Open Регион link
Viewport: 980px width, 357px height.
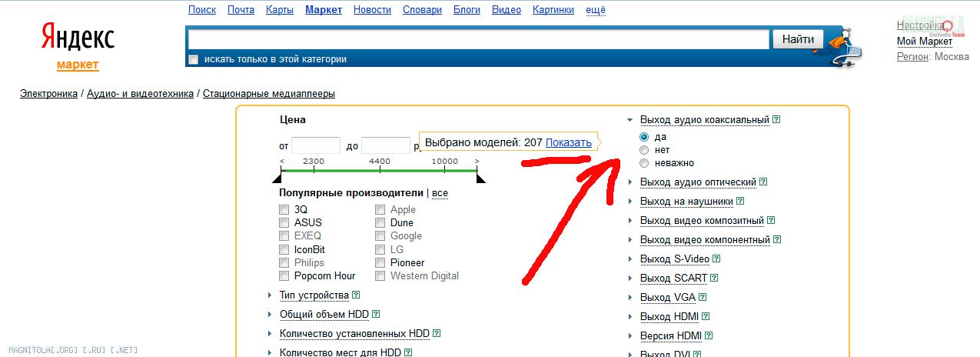(x=914, y=57)
